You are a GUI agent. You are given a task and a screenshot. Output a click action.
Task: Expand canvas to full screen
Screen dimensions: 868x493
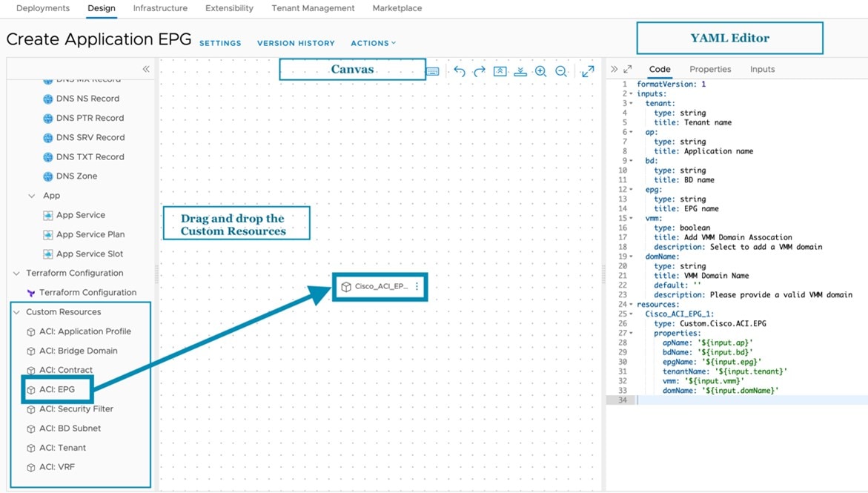[588, 71]
